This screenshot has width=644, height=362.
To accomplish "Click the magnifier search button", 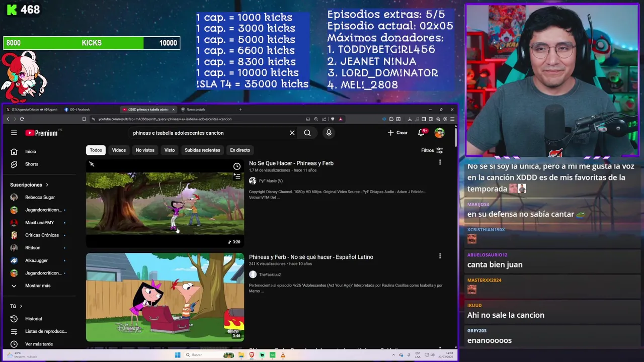I will tap(307, 133).
